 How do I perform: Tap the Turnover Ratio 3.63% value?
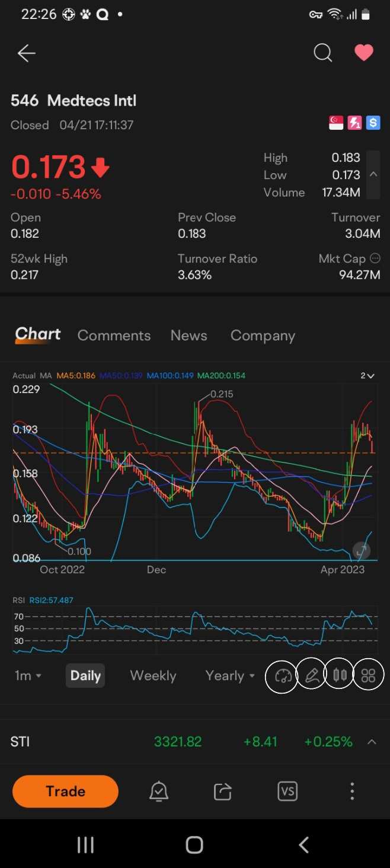[x=194, y=275]
